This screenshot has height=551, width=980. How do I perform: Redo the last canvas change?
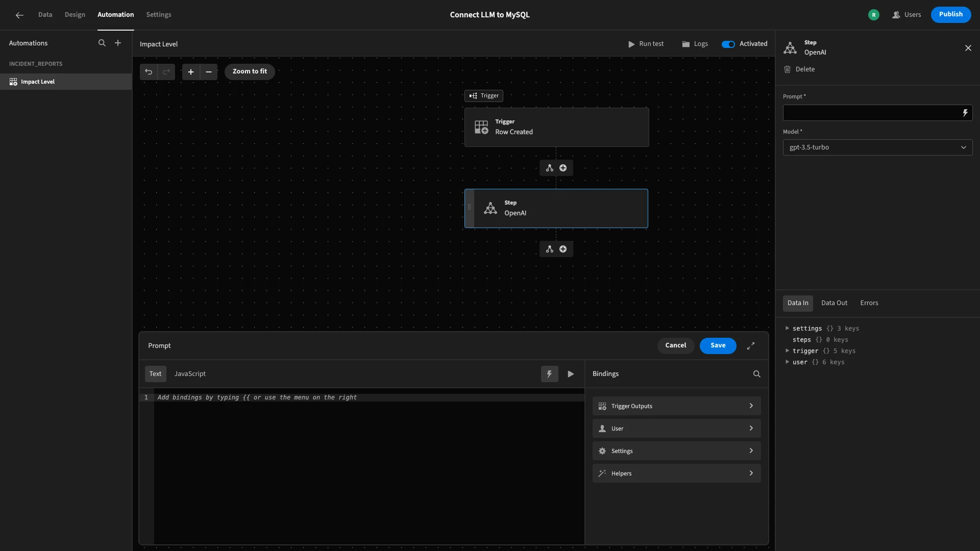pyautogui.click(x=166, y=72)
